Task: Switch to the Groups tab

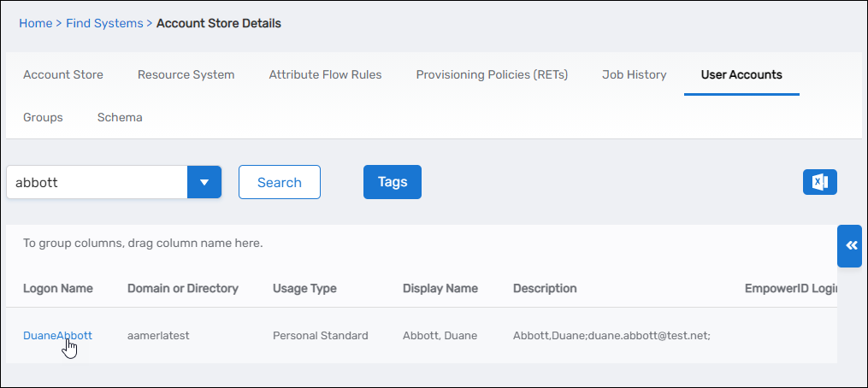Action: (43, 117)
